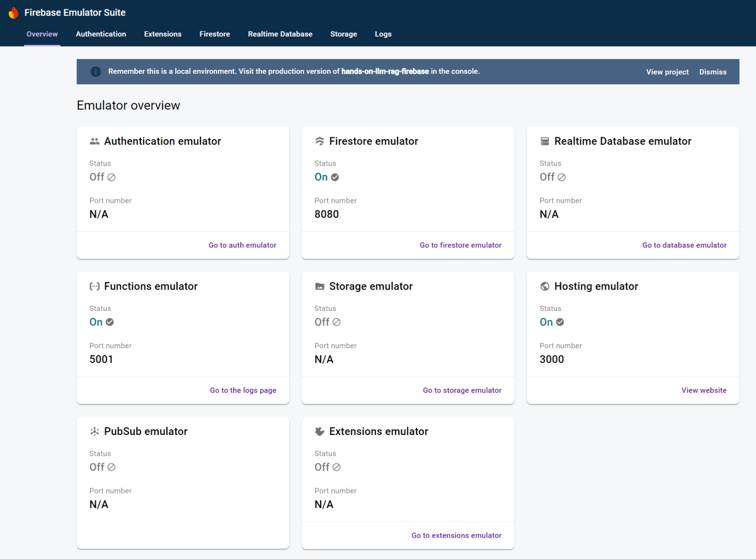756x559 pixels.
Task: Click the Functions emulator brackets icon
Action: (x=94, y=286)
